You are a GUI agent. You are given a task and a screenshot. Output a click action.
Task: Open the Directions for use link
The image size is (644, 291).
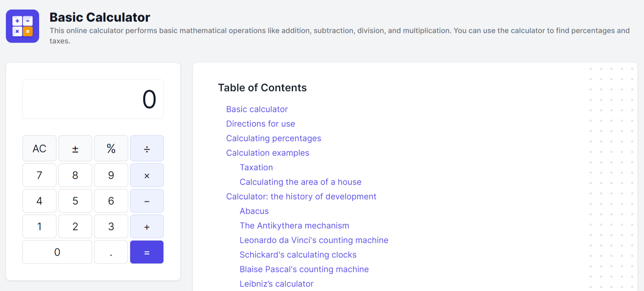click(260, 124)
